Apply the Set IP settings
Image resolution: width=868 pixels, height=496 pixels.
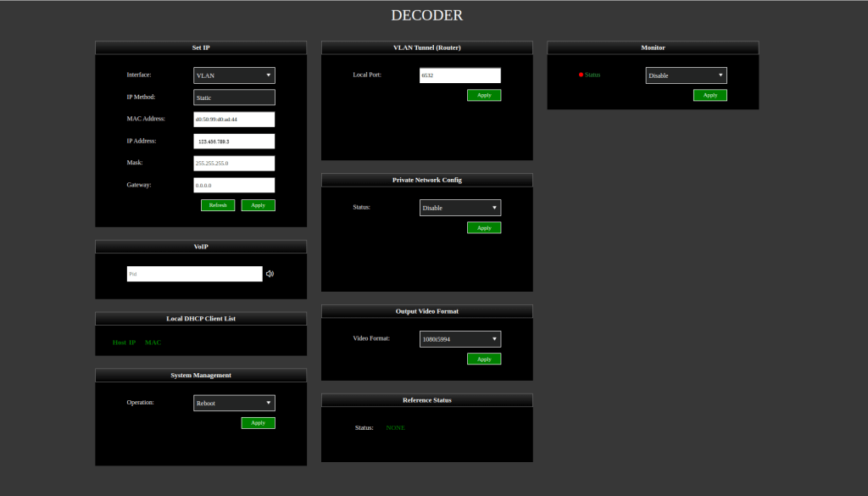(x=258, y=205)
